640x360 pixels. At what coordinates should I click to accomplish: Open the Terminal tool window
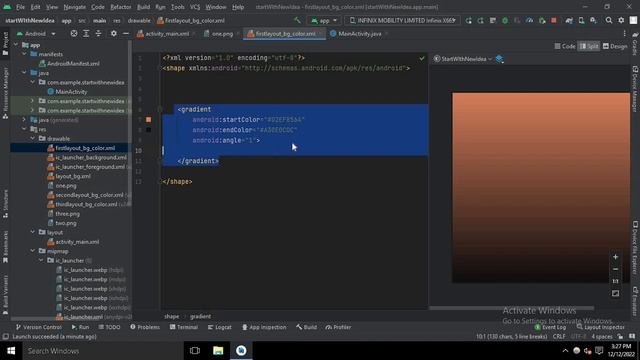tap(183, 327)
